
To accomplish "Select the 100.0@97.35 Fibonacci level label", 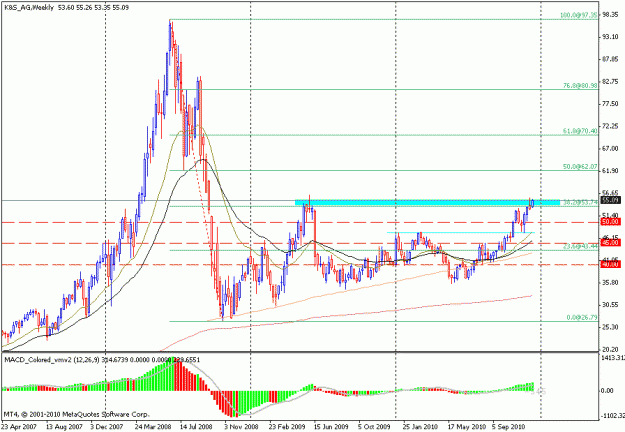I will pyautogui.click(x=578, y=15).
